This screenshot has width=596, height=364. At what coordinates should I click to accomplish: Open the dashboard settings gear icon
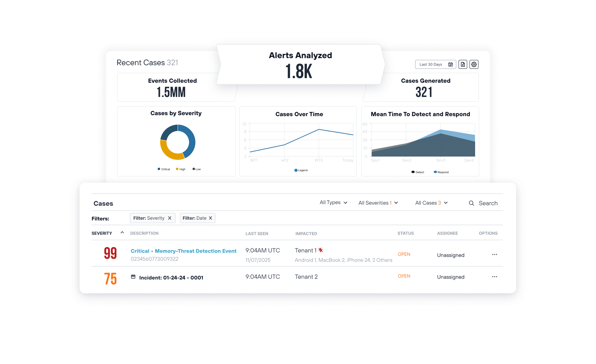pyautogui.click(x=474, y=64)
